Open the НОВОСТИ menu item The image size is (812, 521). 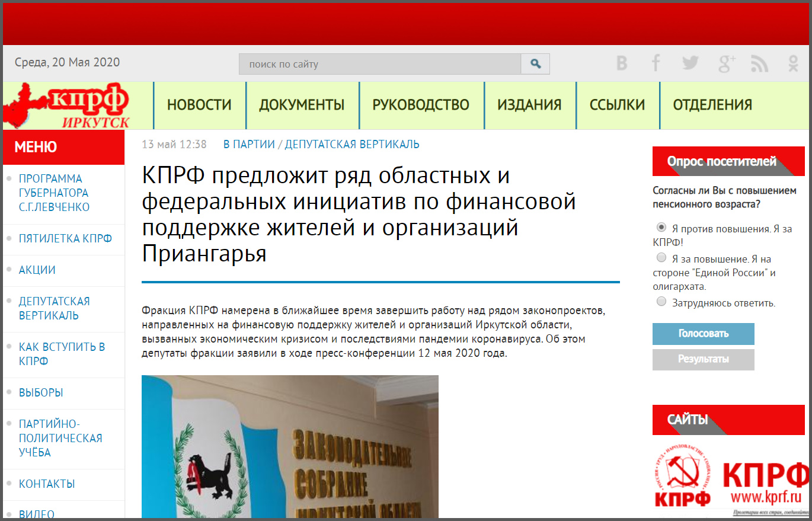[x=199, y=106]
